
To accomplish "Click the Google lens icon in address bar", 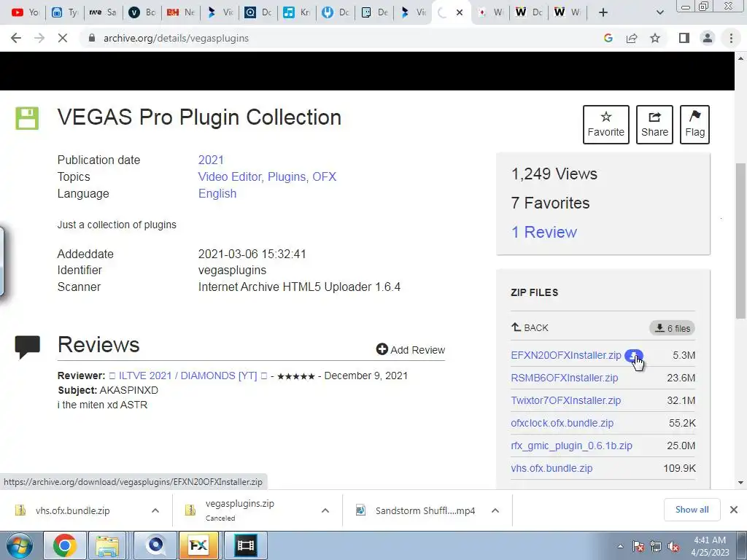I will (608, 38).
